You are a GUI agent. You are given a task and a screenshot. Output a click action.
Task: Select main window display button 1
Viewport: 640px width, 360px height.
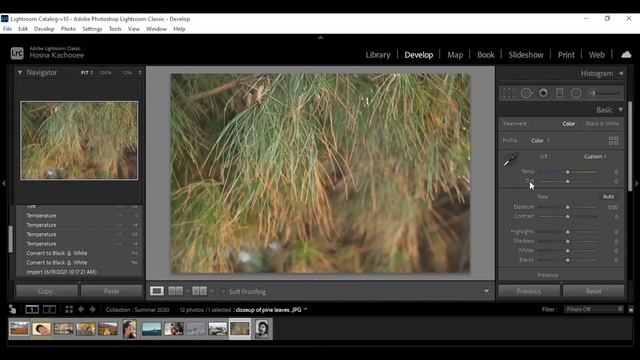coord(32,309)
